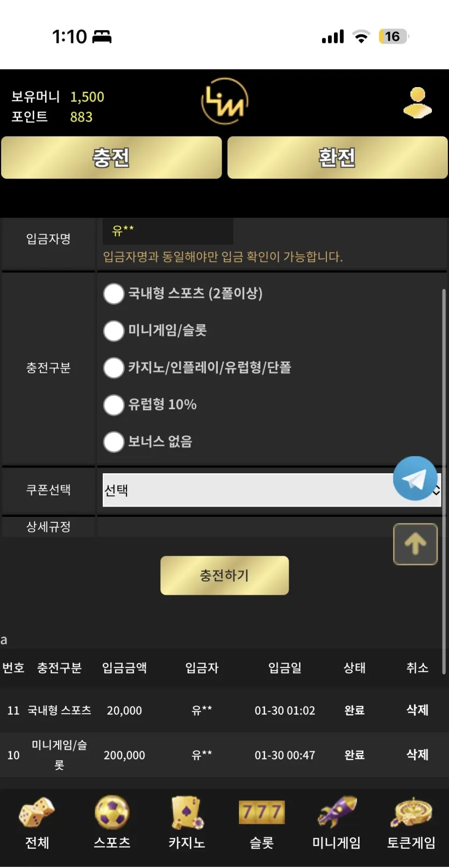Screen dimensions: 449x868
Task: Open 카지노 cards icon
Action: 187,812
